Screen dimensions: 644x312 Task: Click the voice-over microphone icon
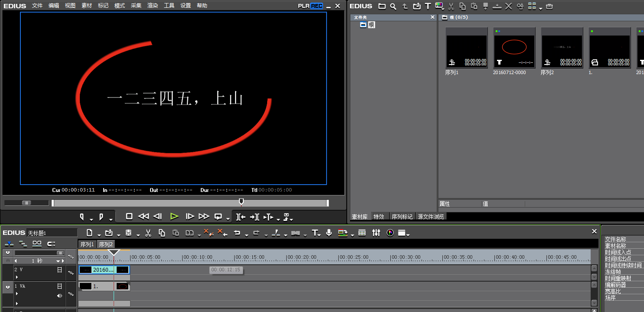(x=329, y=233)
